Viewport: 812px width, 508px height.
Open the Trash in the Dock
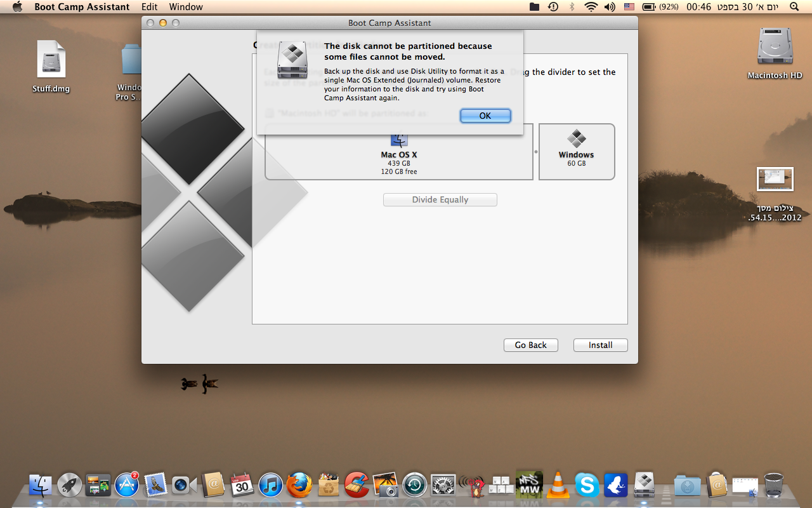coord(774,486)
